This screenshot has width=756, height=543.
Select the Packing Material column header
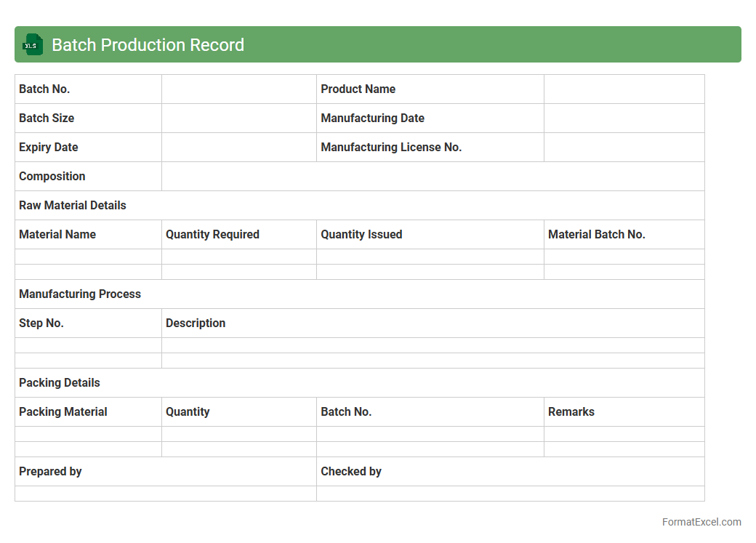[63, 411]
